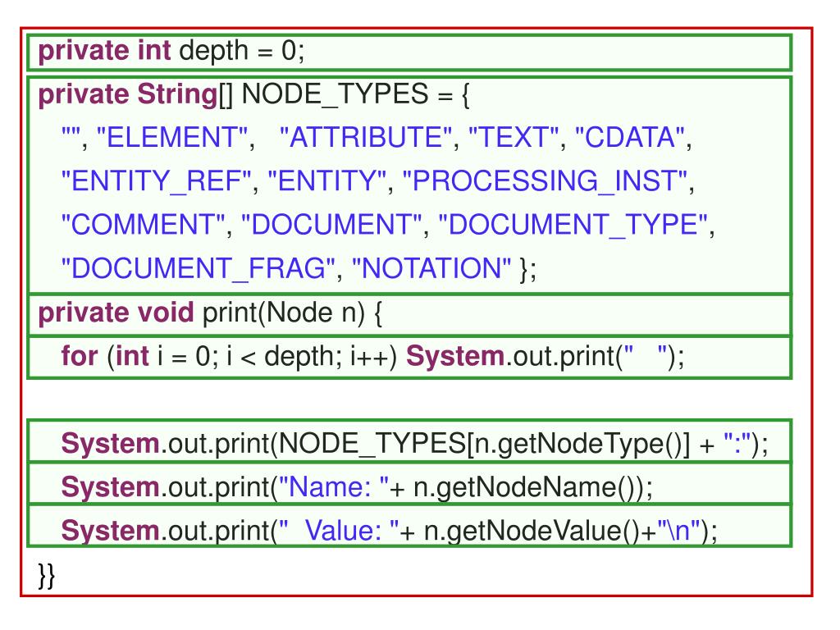Screen dimensions: 840x630
Task: Click the "DOCUMENT" string literal
Action: click(331, 225)
